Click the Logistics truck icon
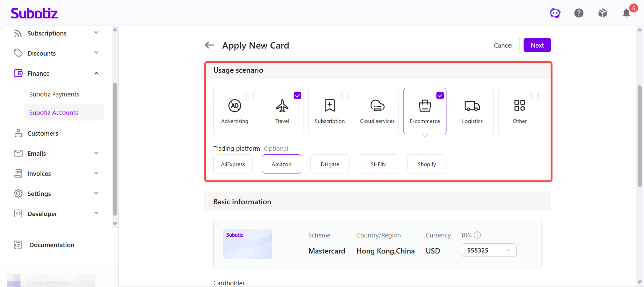 coord(472,106)
